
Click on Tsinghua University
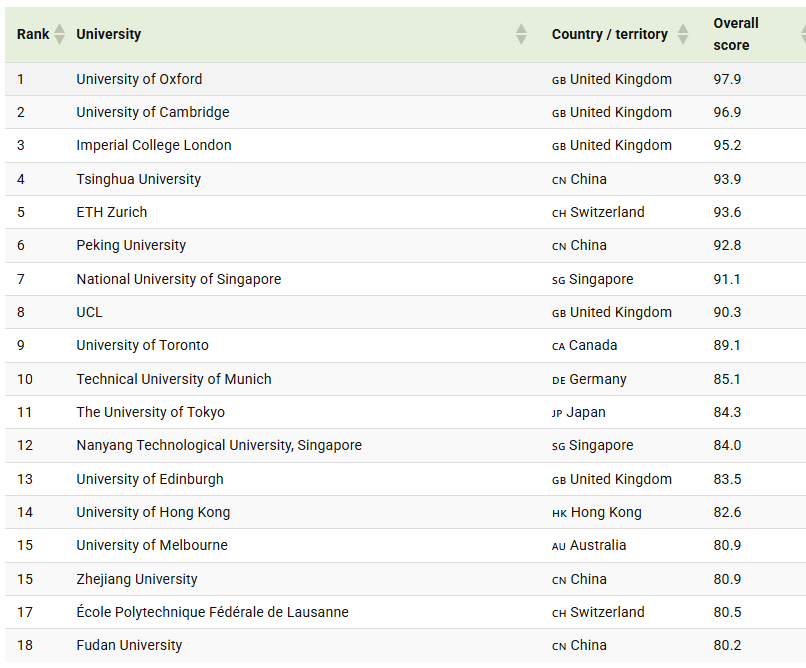(x=138, y=179)
